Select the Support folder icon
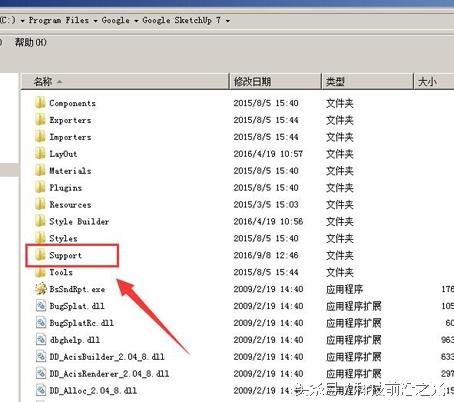Image resolution: width=454 pixels, height=402 pixels. pos(40,255)
